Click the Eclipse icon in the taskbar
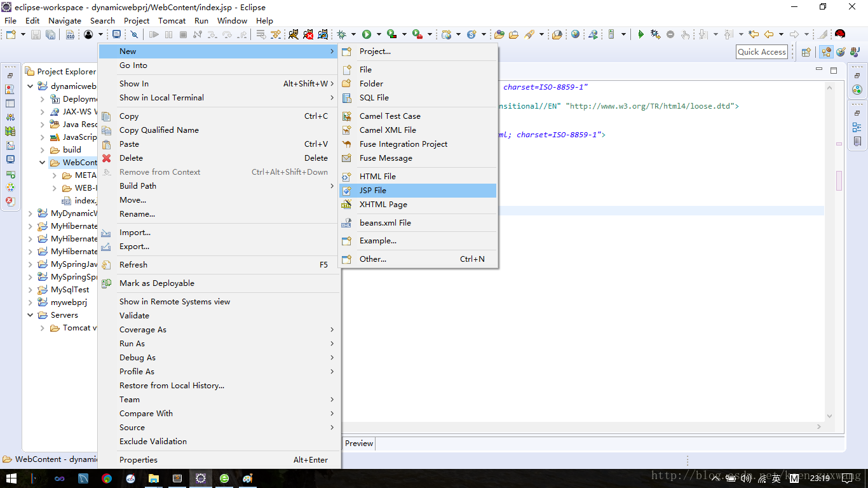Viewport: 868px width, 488px height. point(201,478)
